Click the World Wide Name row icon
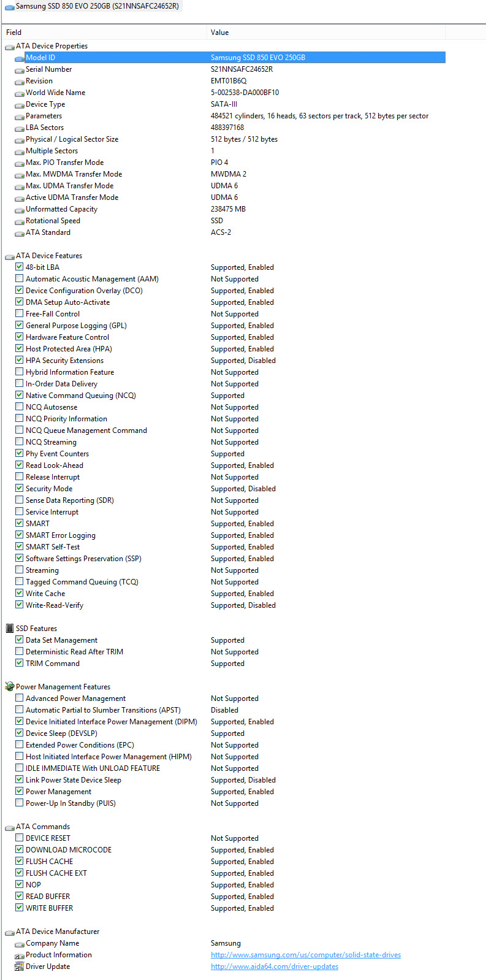 pos(20,93)
